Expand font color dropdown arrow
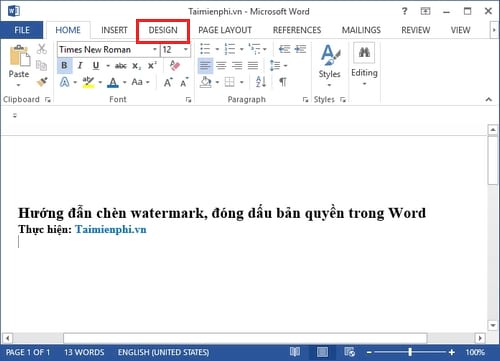The width and height of the screenshot is (500, 361). tap(124, 82)
